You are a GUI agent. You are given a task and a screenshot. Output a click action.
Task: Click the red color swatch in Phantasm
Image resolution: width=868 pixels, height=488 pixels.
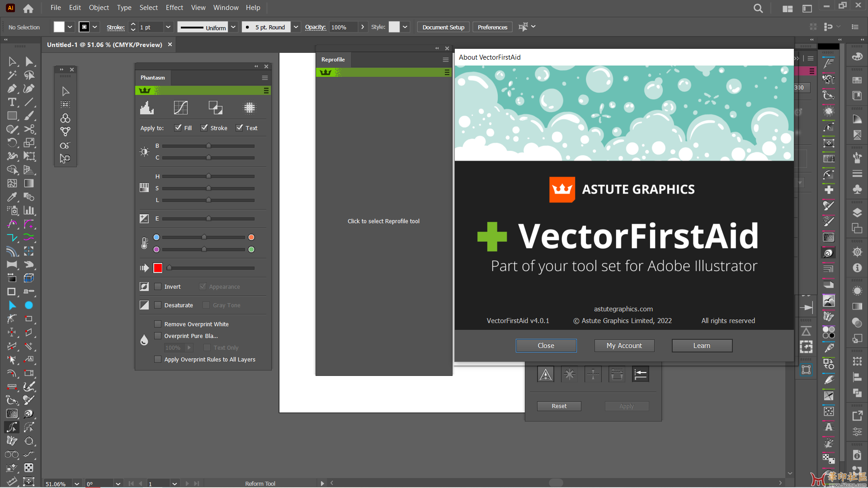[158, 268]
